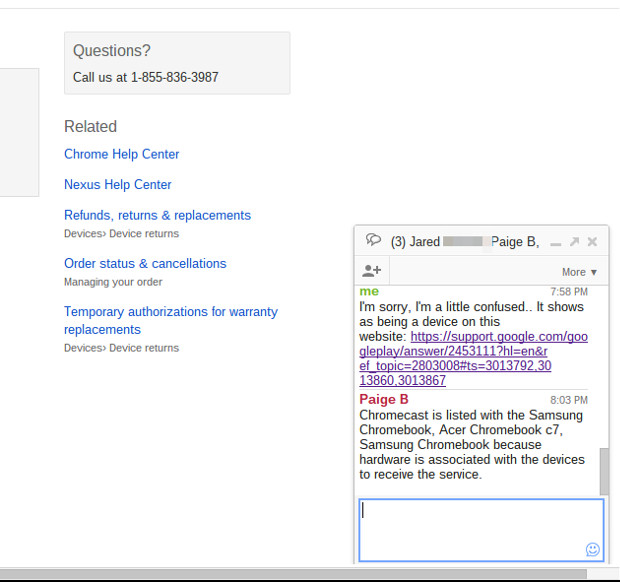The height and width of the screenshot is (582, 620).
Task: Minimize the chat window
Action: click(556, 242)
